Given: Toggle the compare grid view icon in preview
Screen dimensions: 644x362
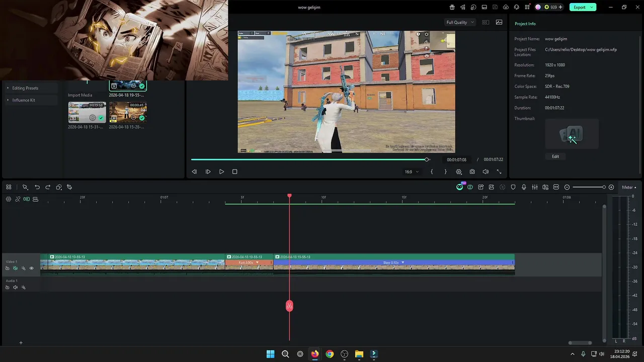Looking at the screenshot, I should [x=486, y=22].
